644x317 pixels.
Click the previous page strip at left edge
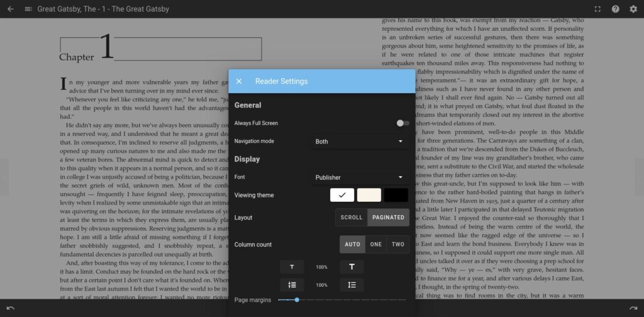(x=4, y=177)
